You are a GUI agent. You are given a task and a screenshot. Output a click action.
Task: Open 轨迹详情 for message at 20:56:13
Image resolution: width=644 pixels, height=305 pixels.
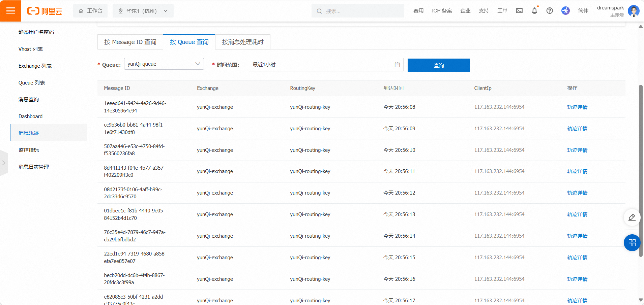pos(577,214)
